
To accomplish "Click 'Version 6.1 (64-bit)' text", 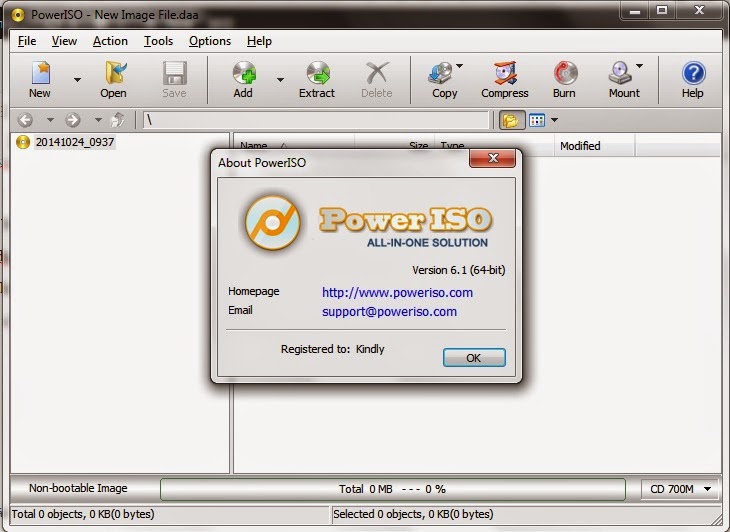I will click(x=459, y=270).
